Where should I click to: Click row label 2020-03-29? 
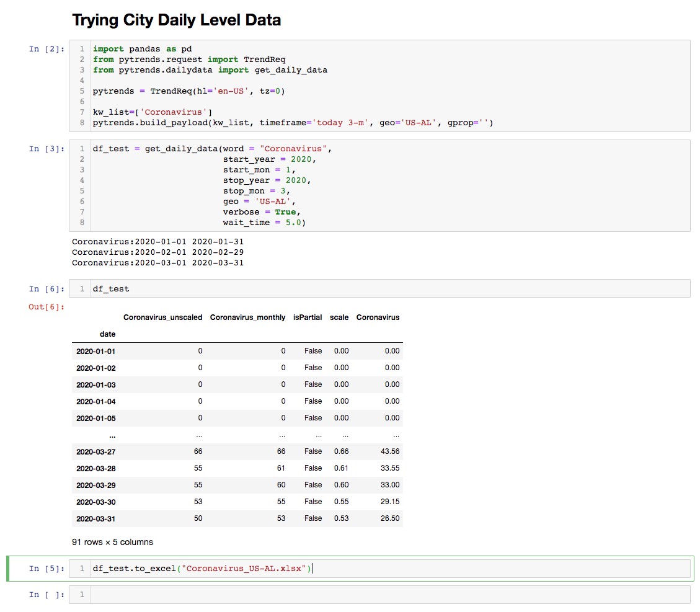95,486
